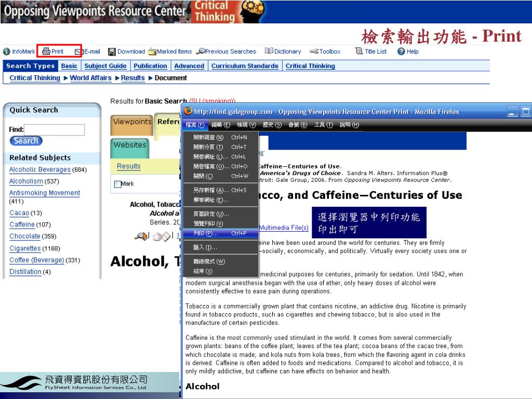Choose 預覽列印 (V) menu entry
The height and width of the screenshot is (399, 532).
220,223
